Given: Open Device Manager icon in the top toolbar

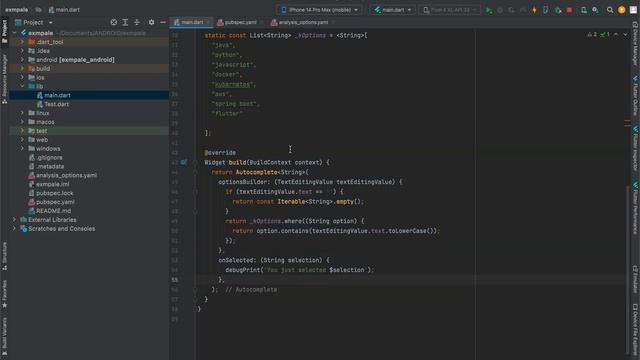Looking at the screenshot, I should [x=584, y=10].
